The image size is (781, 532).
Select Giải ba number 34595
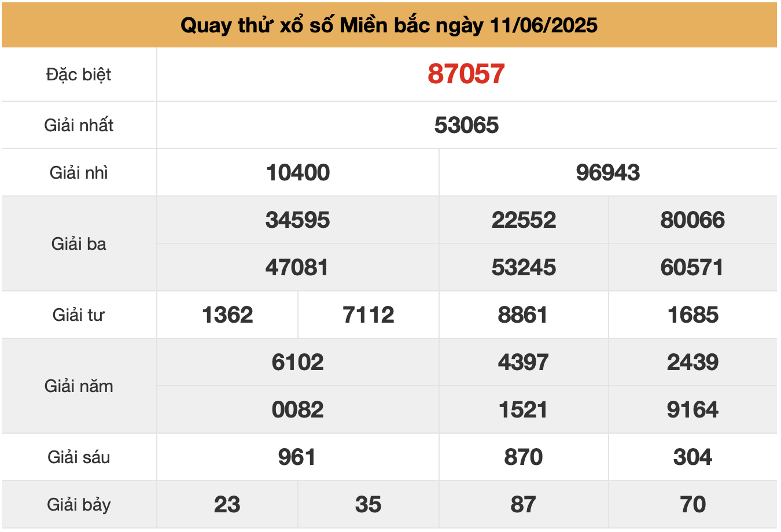pyautogui.click(x=298, y=220)
